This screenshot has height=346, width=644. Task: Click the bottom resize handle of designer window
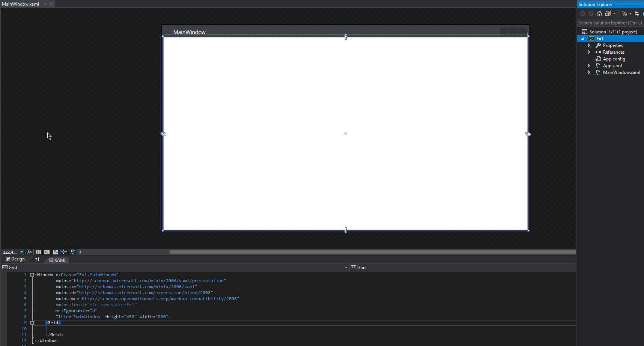tap(346, 230)
